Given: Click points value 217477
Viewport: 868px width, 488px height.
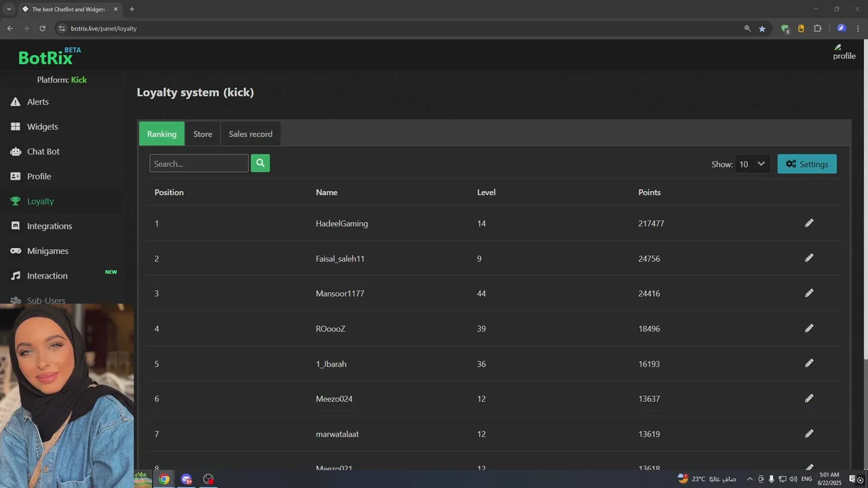Looking at the screenshot, I should click(x=651, y=224).
